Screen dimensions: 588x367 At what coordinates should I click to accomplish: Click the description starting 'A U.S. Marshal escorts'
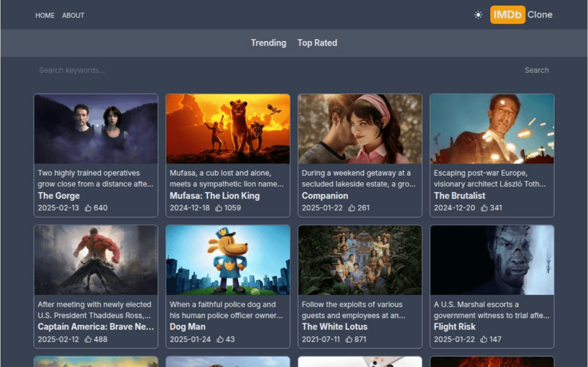pos(492,310)
